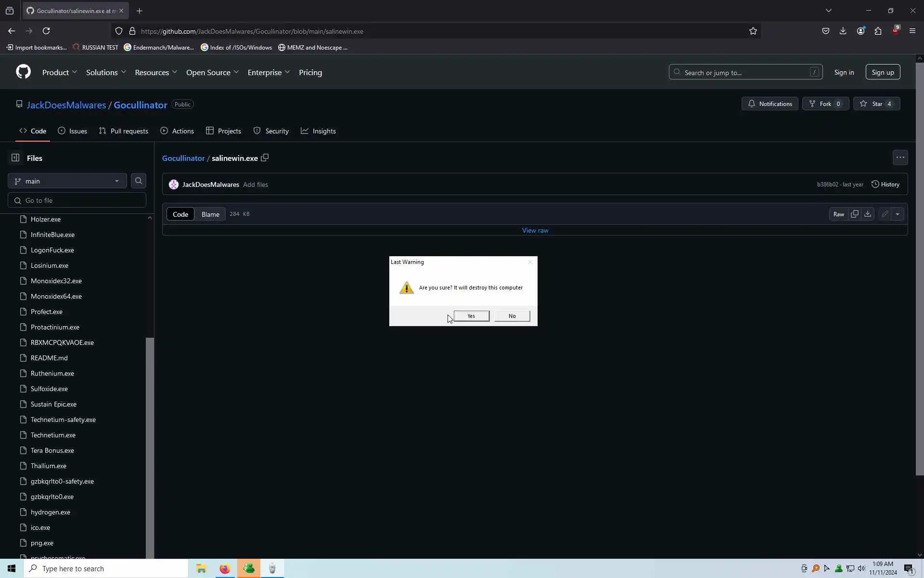Image resolution: width=924 pixels, height=578 pixels.
Task: Open the Insights tab
Action: tap(319, 131)
